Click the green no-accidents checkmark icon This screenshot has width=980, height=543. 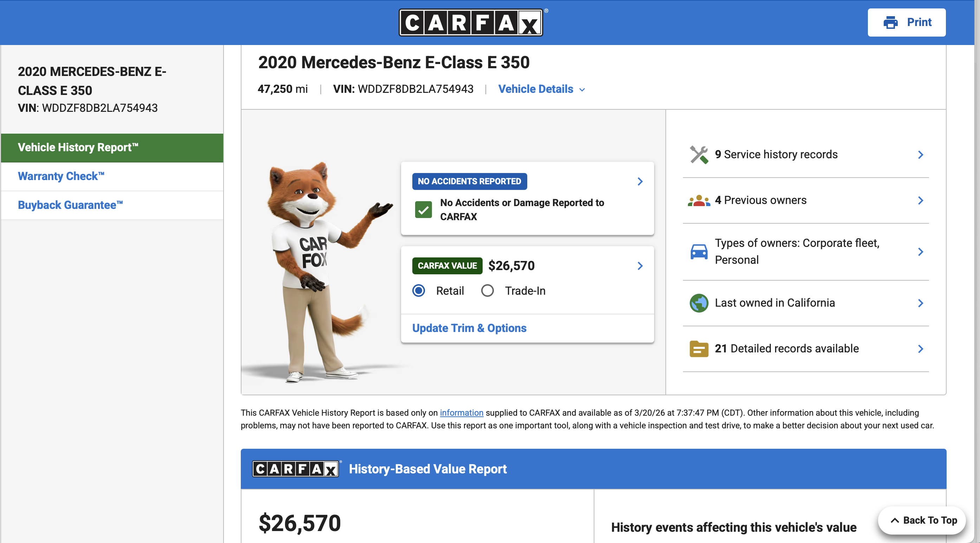tap(423, 210)
